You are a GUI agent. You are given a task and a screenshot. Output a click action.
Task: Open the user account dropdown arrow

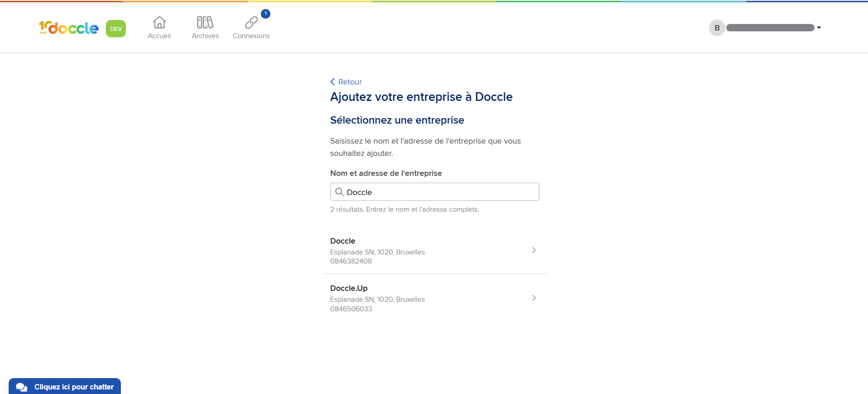point(819,28)
